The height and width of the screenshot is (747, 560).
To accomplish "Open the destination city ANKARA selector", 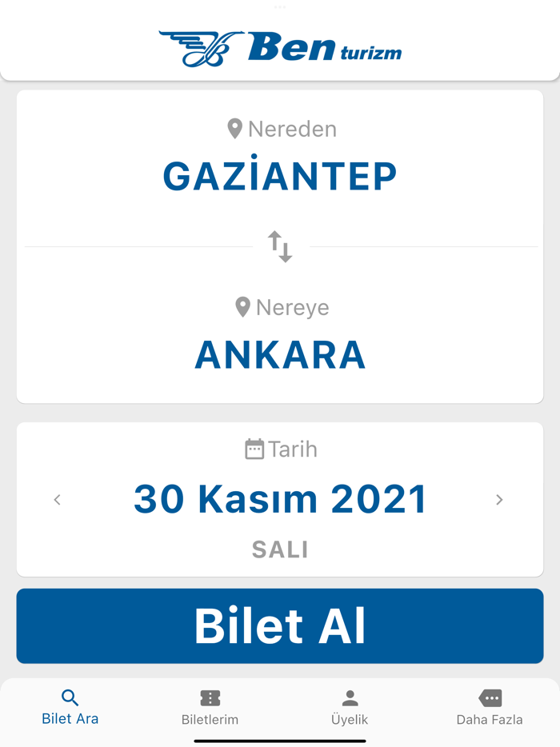I will (x=279, y=354).
